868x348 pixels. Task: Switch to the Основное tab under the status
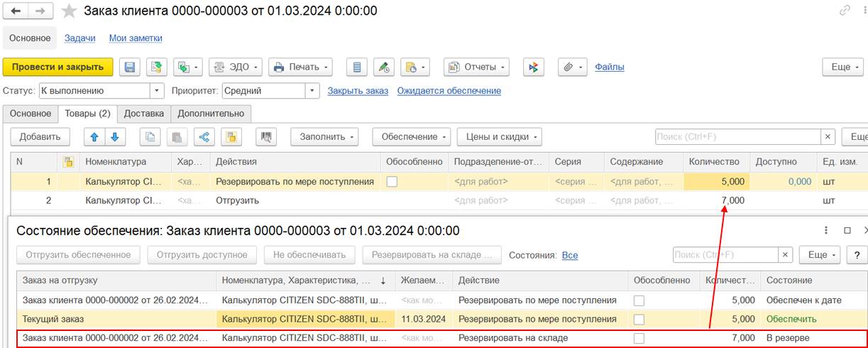(31, 114)
